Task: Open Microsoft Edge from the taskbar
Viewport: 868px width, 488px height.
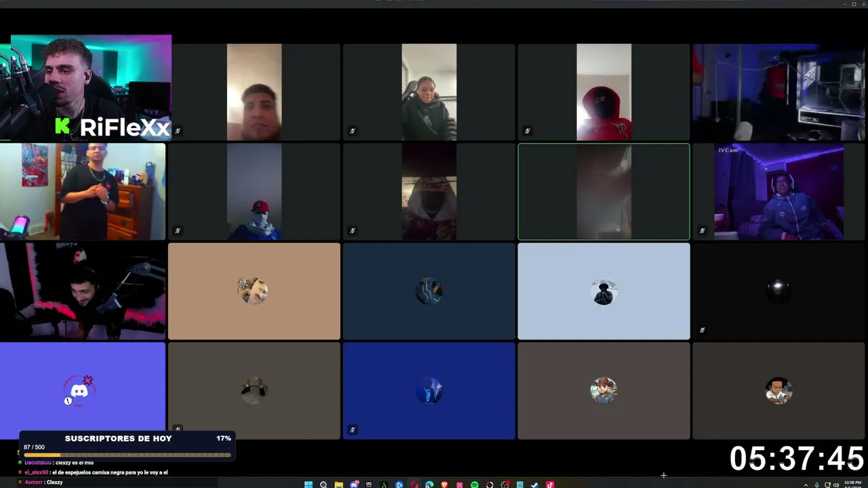Action: pos(429,485)
